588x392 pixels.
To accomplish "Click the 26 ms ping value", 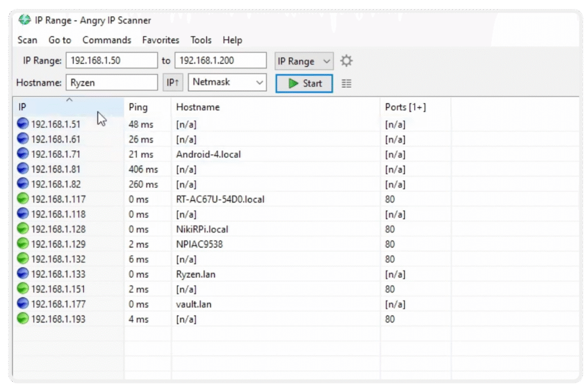I will pos(141,139).
